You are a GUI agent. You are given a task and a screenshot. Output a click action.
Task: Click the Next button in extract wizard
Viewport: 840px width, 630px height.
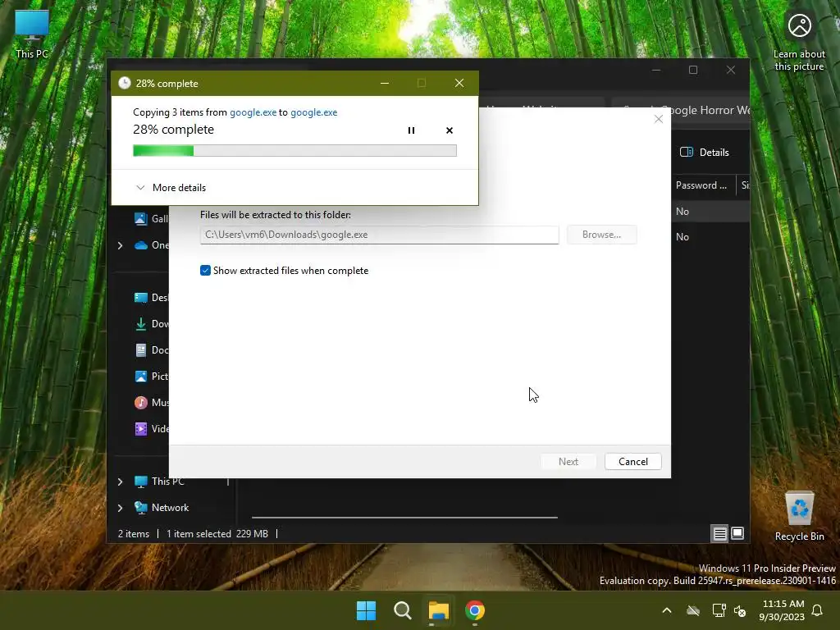pyautogui.click(x=568, y=462)
